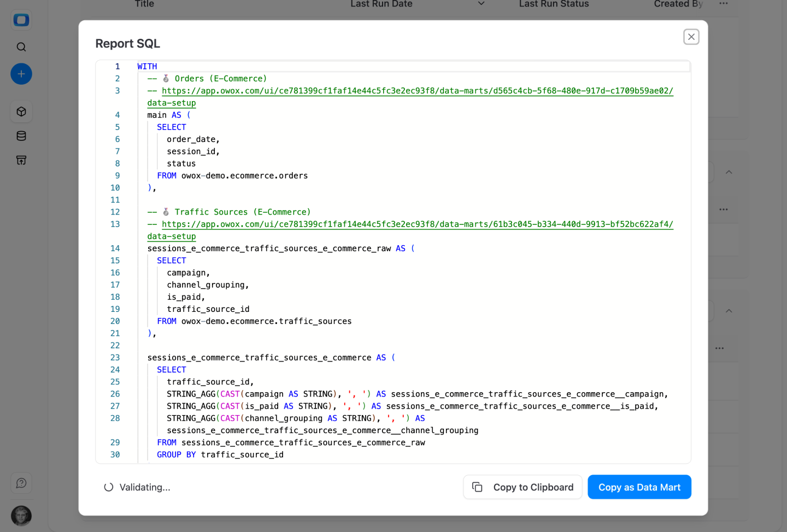Collapse the lower section chevron on right
This screenshot has height=532, width=787.
point(729,311)
